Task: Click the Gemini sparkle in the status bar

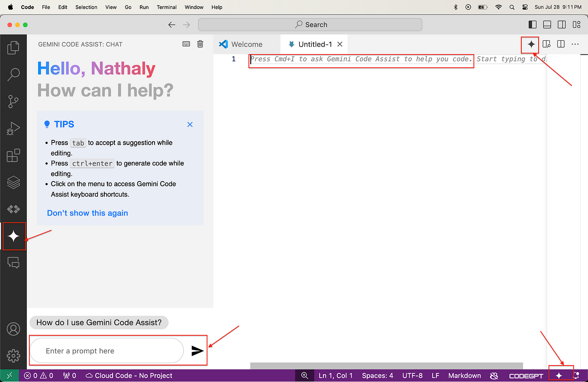Action: pyautogui.click(x=559, y=376)
